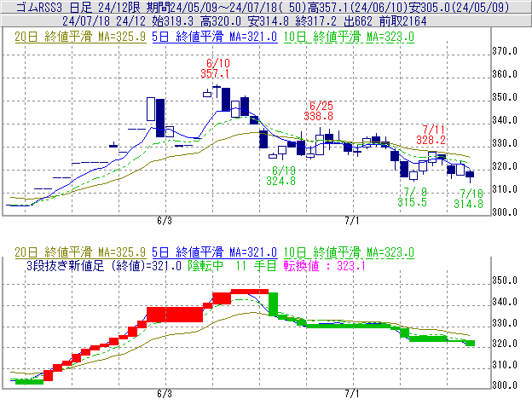Click the 7/18 314.8 low label

coord(469,199)
